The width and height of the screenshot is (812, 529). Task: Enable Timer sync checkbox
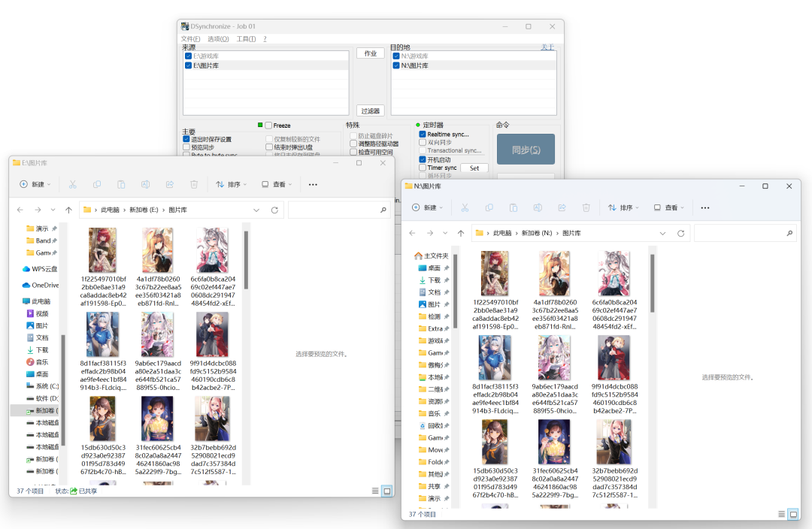coord(423,168)
